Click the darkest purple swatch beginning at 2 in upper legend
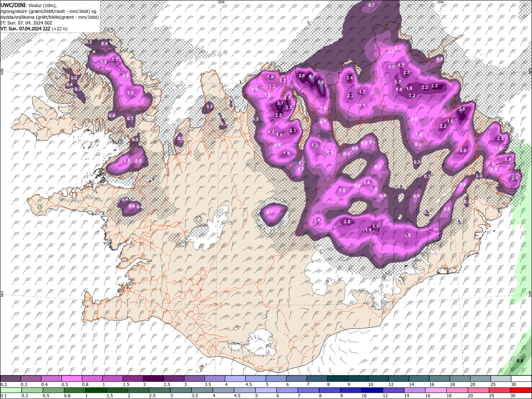The height and width of the screenshot is (399, 532). pos(153,379)
